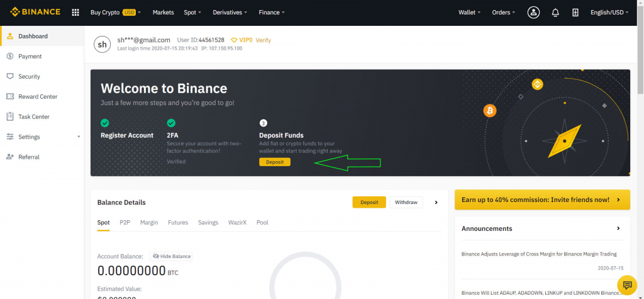Open Security in the sidebar
Screen dimensions: 644x299
42,77
